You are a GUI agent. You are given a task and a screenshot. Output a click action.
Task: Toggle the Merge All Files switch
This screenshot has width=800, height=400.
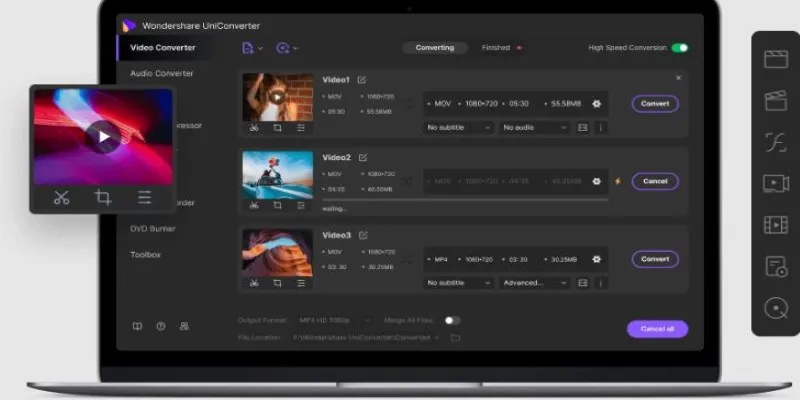click(452, 320)
